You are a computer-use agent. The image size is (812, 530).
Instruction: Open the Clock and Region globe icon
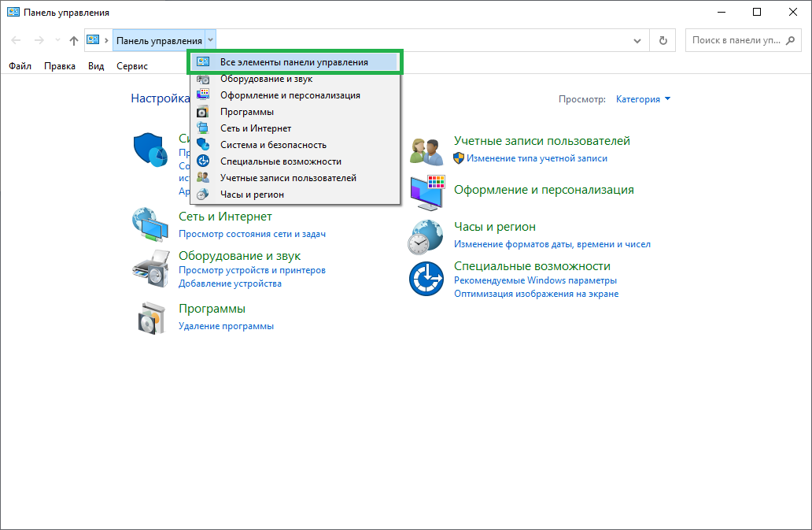[x=426, y=237]
